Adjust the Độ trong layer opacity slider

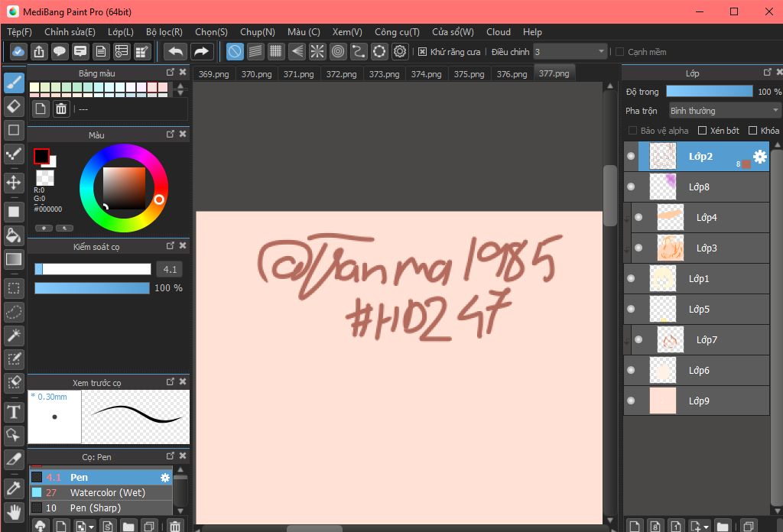709,91
